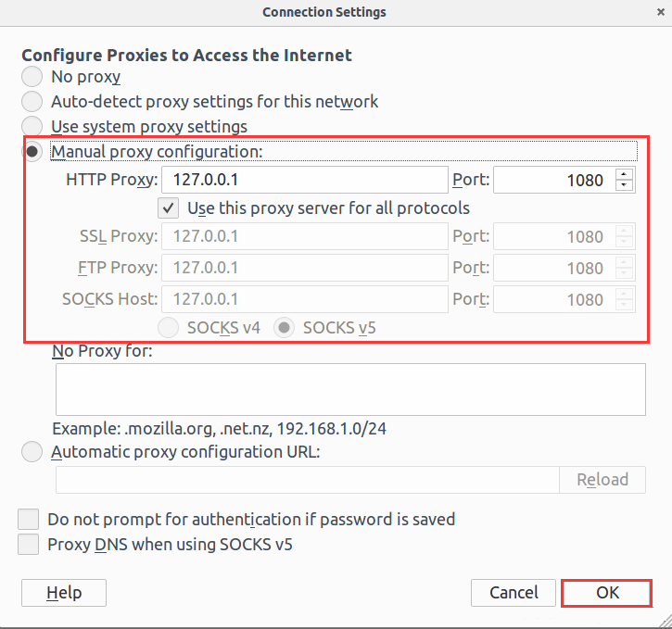This screenshot has width=672, height=629.
Task: Decrease HTTP proxy port with down arrow
Action: click(626, 186)
